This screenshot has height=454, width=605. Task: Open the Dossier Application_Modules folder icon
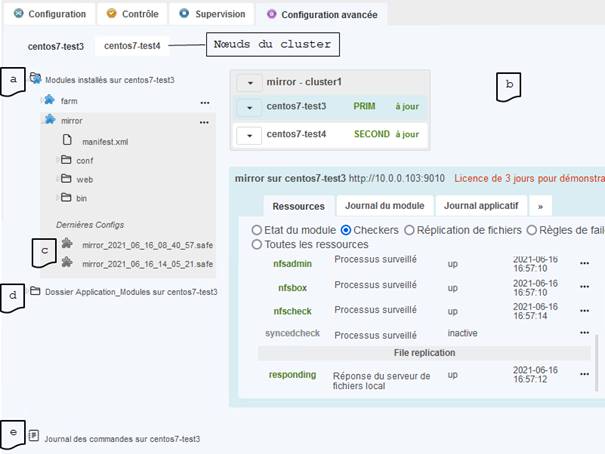(x=35, y=291)
